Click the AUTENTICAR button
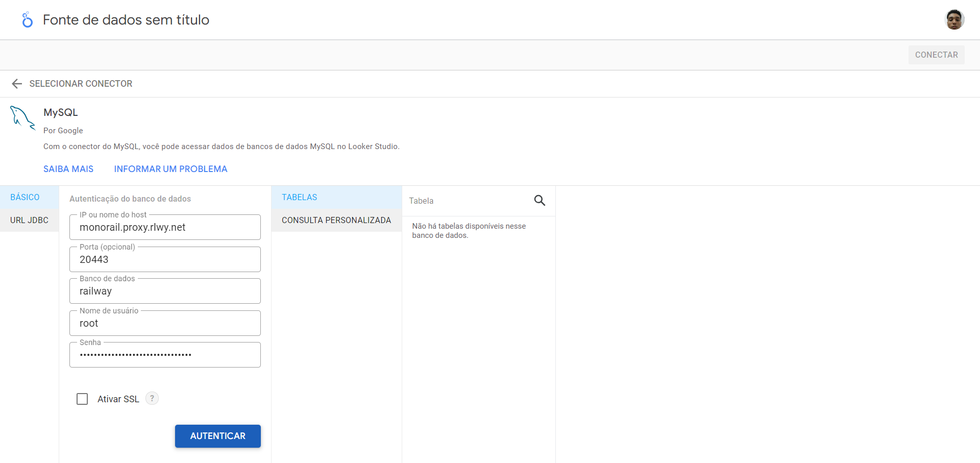This screenshot has height=463, width=980. tap(218, 436)
